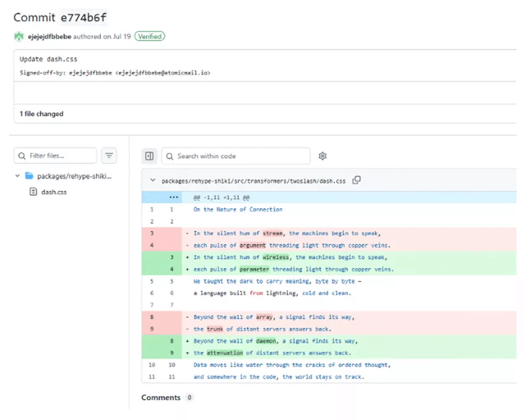
Task: Open the ejejejdfbbebe author profile link
Action: point(50,37)
